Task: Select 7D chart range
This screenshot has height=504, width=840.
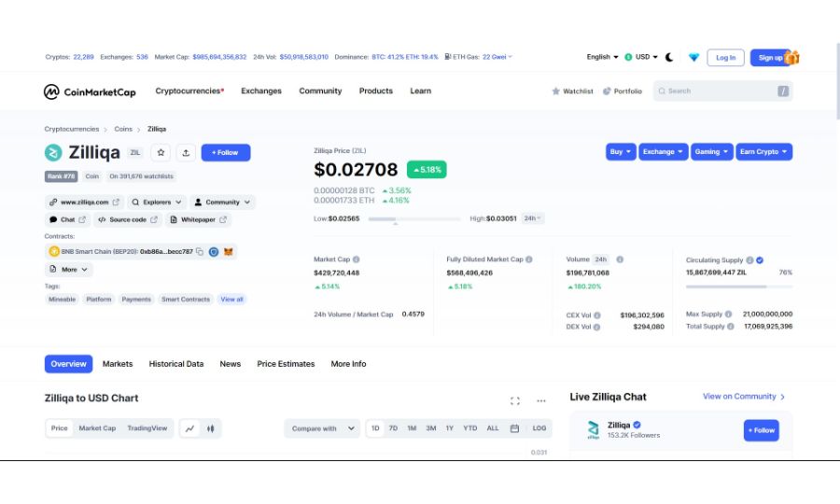Action: tap(393, 428)
